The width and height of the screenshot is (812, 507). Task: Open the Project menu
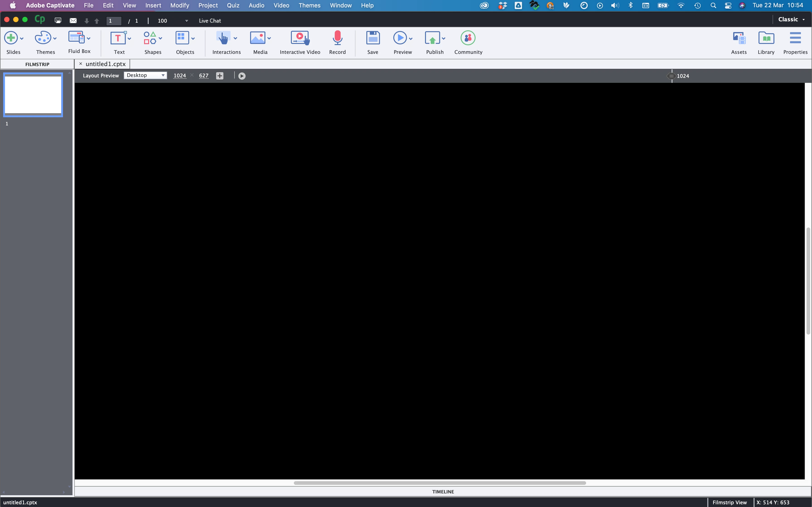click(x=208, y=5)
